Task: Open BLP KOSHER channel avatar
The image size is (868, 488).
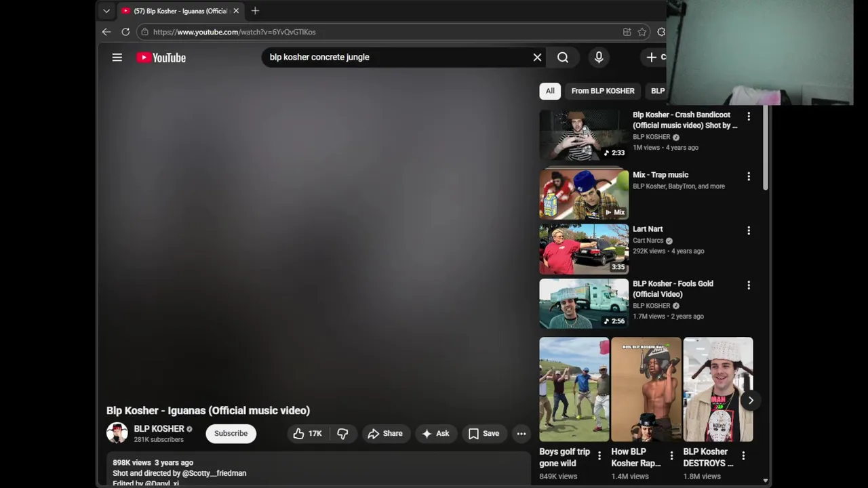Action: pos(117,433)
